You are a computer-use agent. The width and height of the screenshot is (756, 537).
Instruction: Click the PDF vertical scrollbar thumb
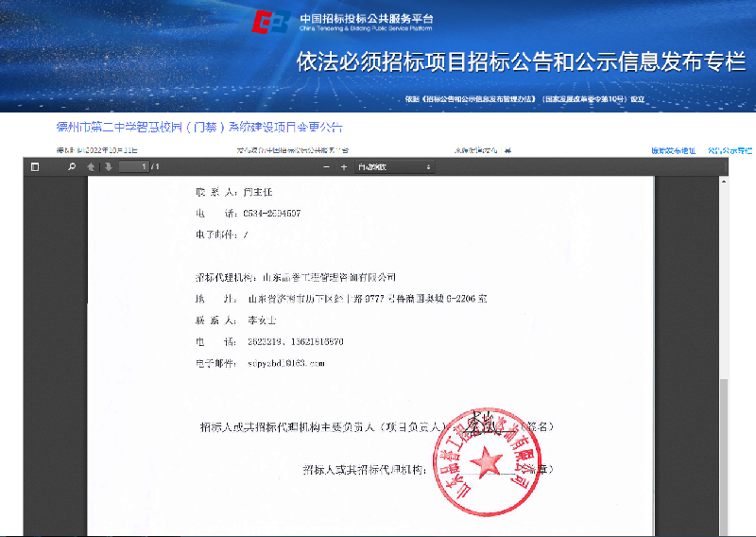724,456
